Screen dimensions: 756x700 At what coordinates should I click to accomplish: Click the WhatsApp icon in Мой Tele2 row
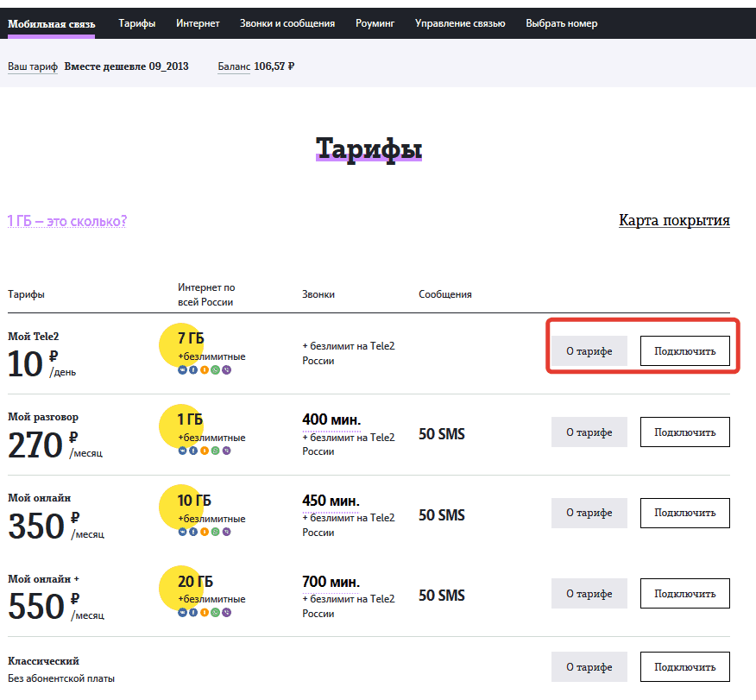[215, 369]
